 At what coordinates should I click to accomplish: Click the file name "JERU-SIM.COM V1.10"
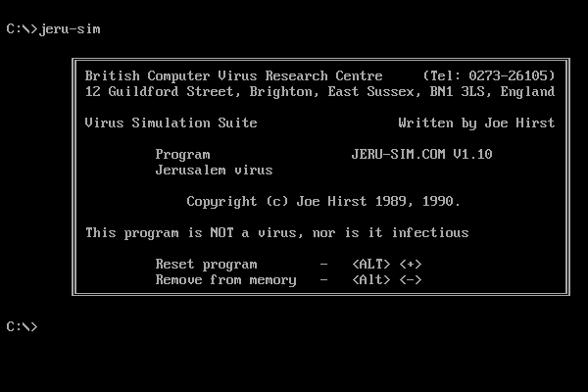click(x=421, y=154)
